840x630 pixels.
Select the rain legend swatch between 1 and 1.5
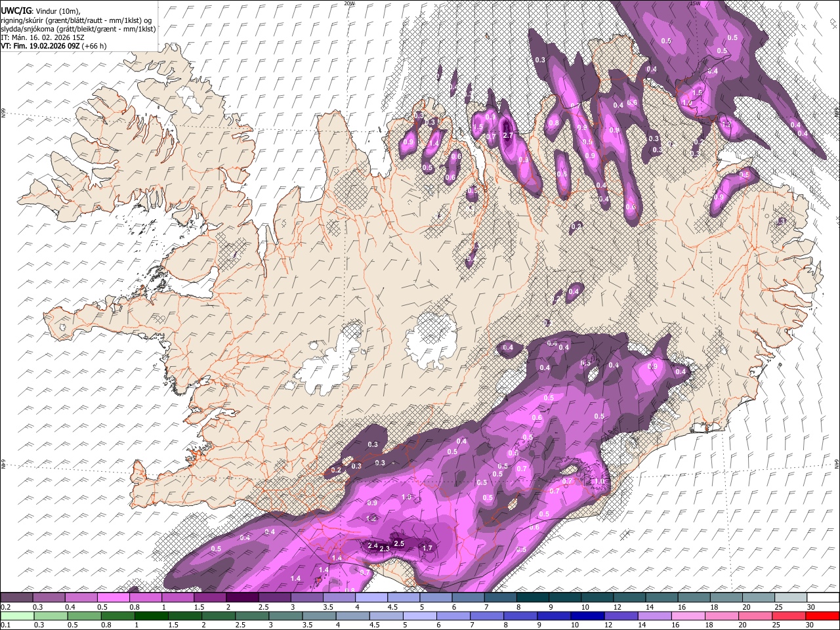click(x=151, y=616)
